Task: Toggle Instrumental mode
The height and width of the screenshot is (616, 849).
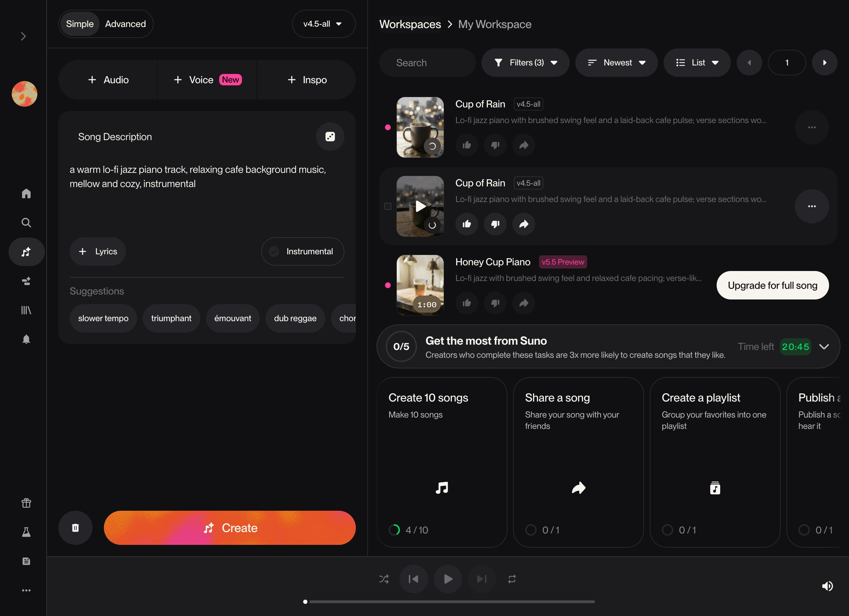Action: [302, 251]
